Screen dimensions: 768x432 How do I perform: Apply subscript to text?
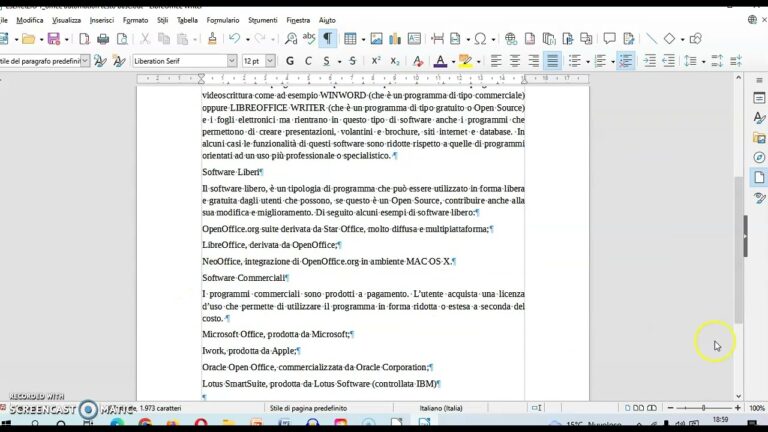click(395, 61)
